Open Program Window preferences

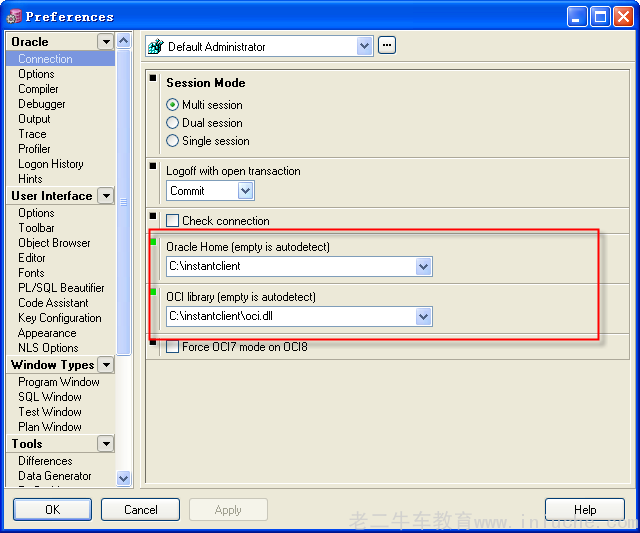(x=59, y=382)
